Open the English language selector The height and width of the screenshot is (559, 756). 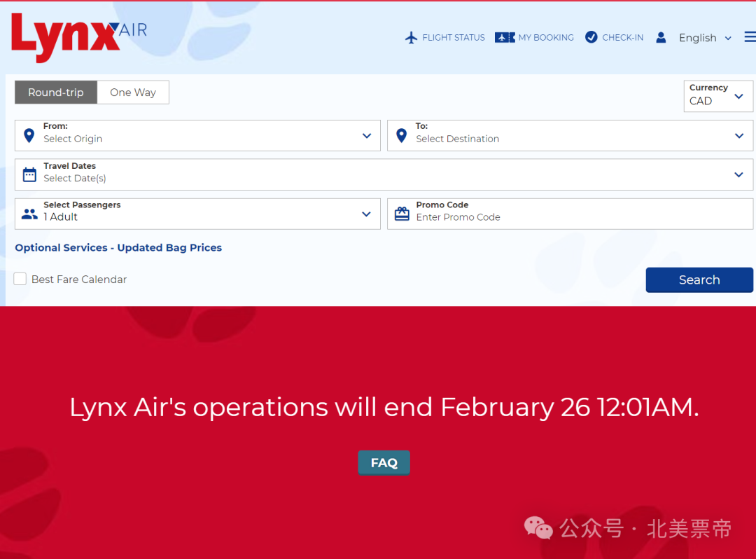(705, 38)
